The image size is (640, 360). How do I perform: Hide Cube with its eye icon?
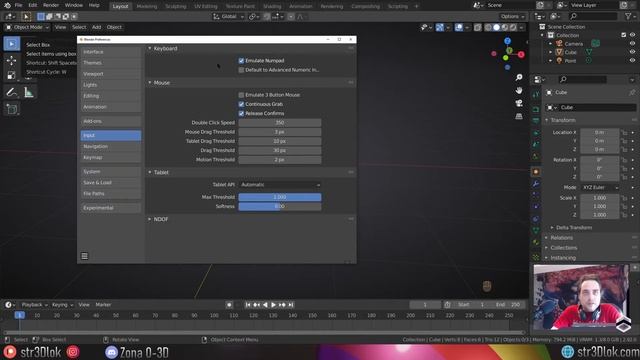coord(632,52)
